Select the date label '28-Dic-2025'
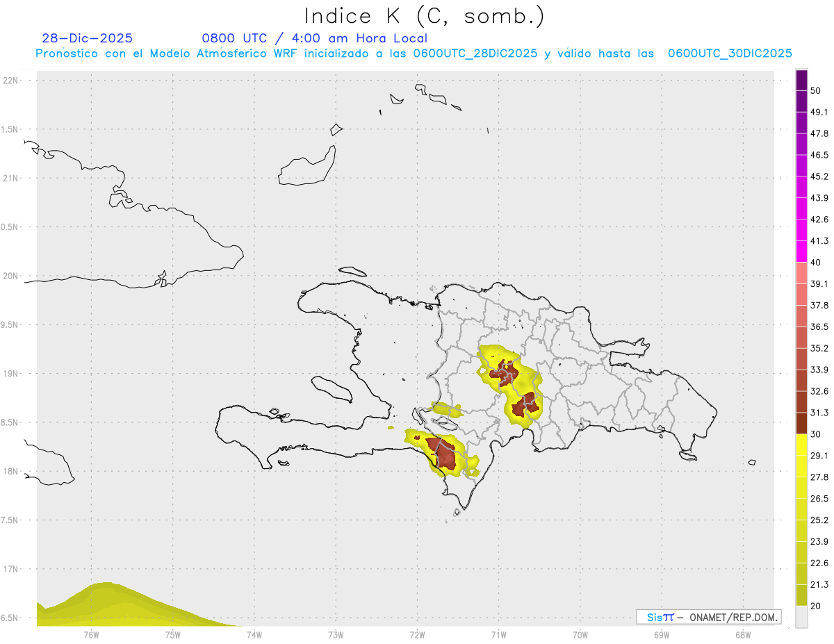This screenshot has height=644, width=834. pyautogui.click(x=87, y=38)
